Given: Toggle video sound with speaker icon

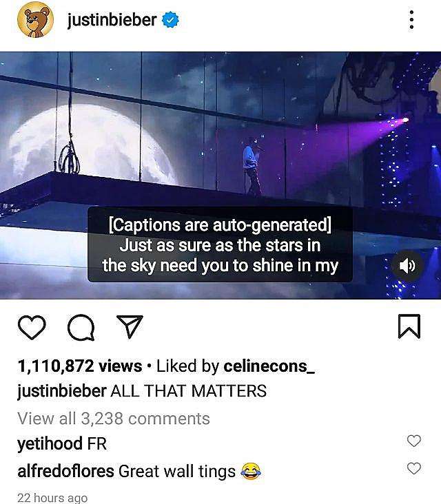Looking at the screenshot, I should 407,267.
